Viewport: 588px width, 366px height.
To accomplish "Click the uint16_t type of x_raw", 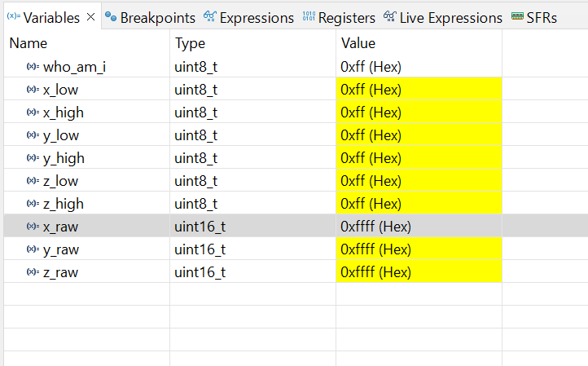I will (200, 227).
